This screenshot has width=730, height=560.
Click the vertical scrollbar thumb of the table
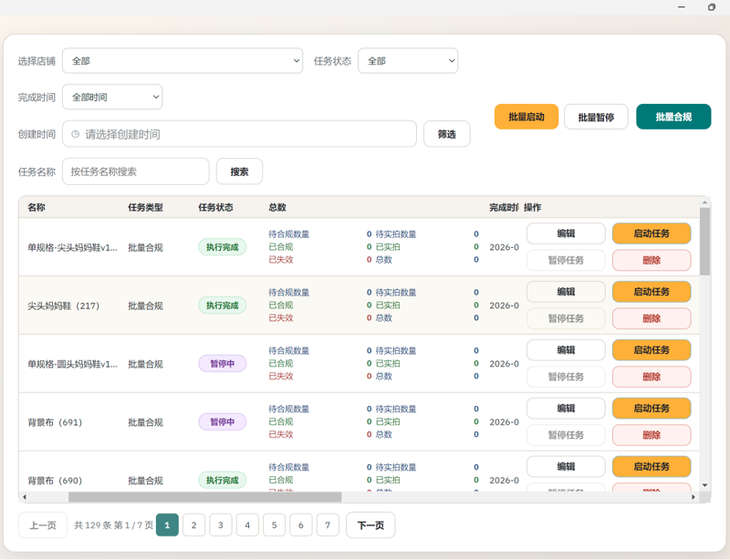(x=704, y=241)
